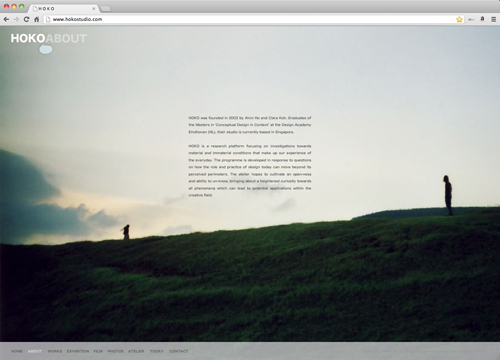Open the Chrome hamburger menu
500x360 pixels.
click(x=494, y=19)
